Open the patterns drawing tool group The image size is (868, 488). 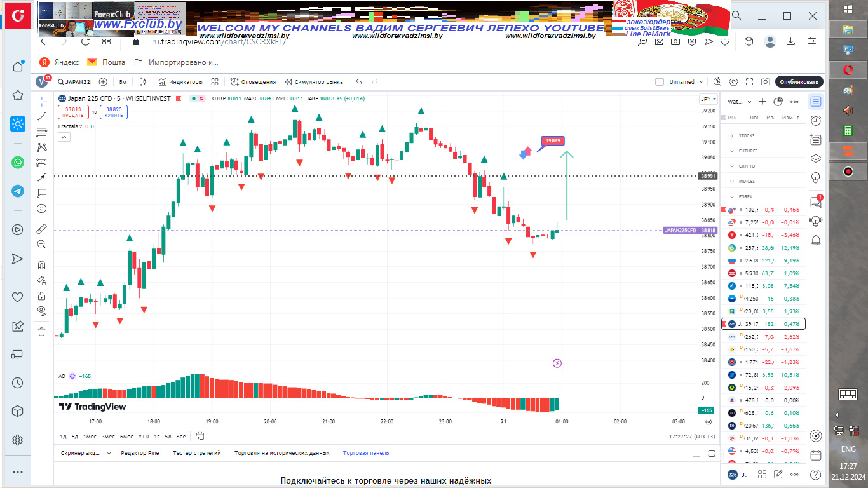tap(41, 147)
